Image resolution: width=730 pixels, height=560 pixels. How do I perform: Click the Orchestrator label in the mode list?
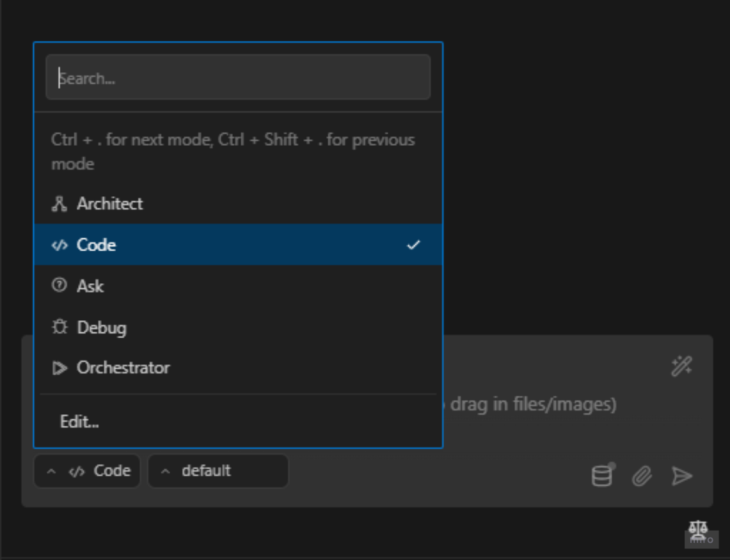[123, 368]
